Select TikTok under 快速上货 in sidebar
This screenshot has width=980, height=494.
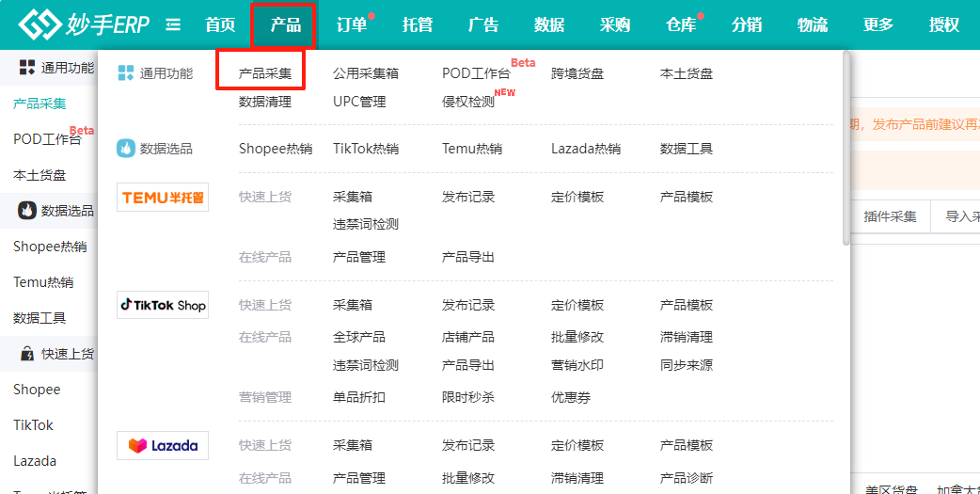(x=33, y=425)
